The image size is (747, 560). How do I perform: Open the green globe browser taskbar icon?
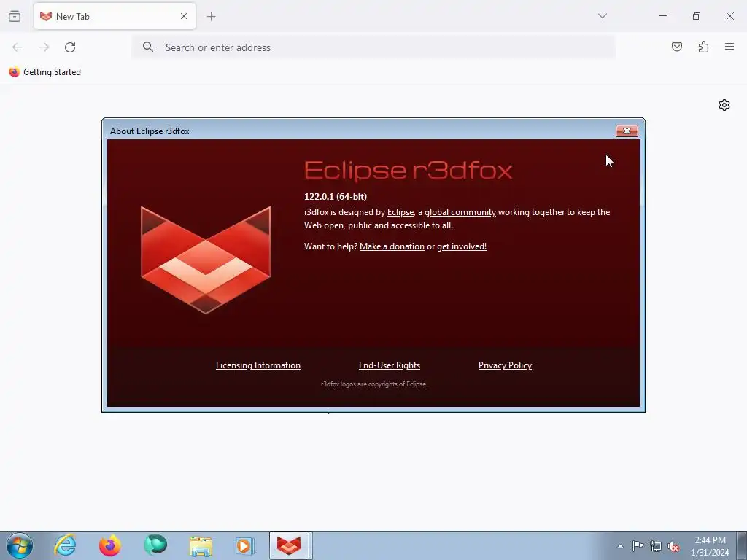pyautogui.click(x=155, y=545)
